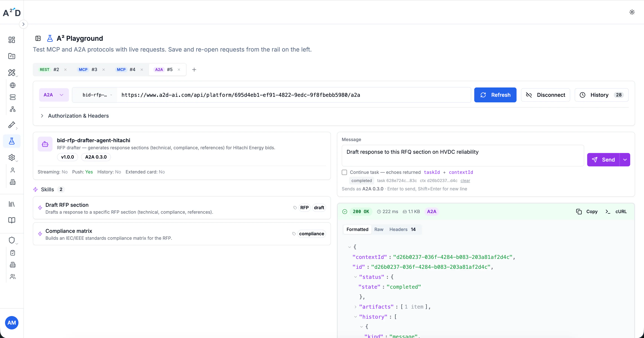This screenshot has width=644, height=338.
Task: Copy the response with Copy button
Action: tap(586, 211)
